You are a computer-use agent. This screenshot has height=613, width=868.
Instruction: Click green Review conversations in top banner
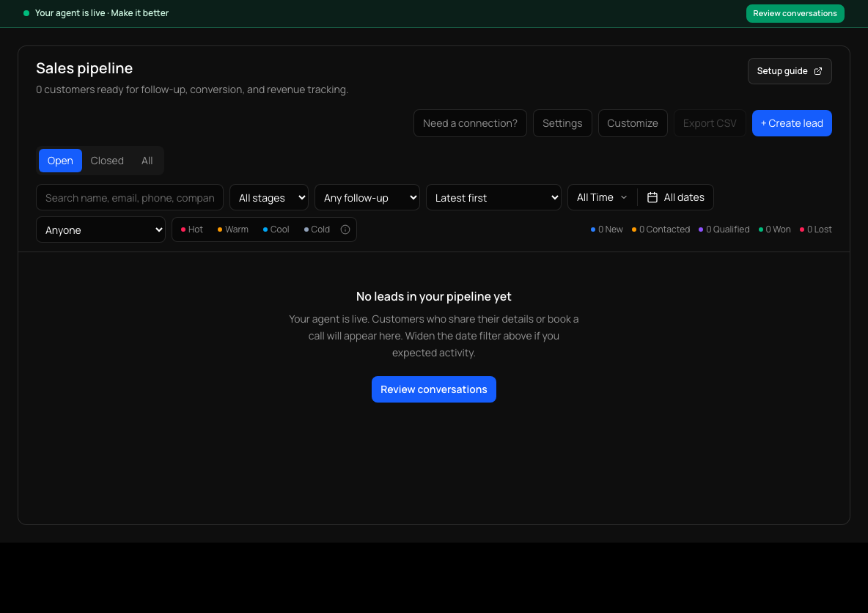pyautogui.click(x=795, y=13)
